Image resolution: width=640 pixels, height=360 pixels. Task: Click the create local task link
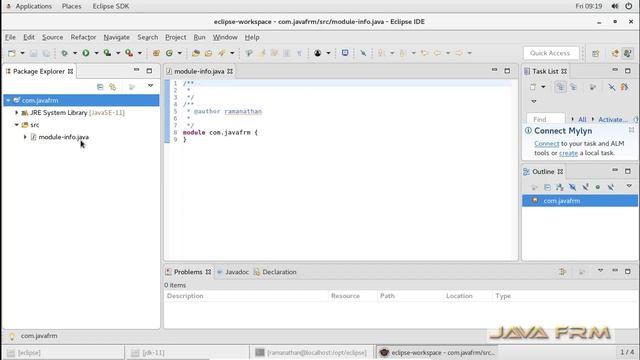coord(568,153)
